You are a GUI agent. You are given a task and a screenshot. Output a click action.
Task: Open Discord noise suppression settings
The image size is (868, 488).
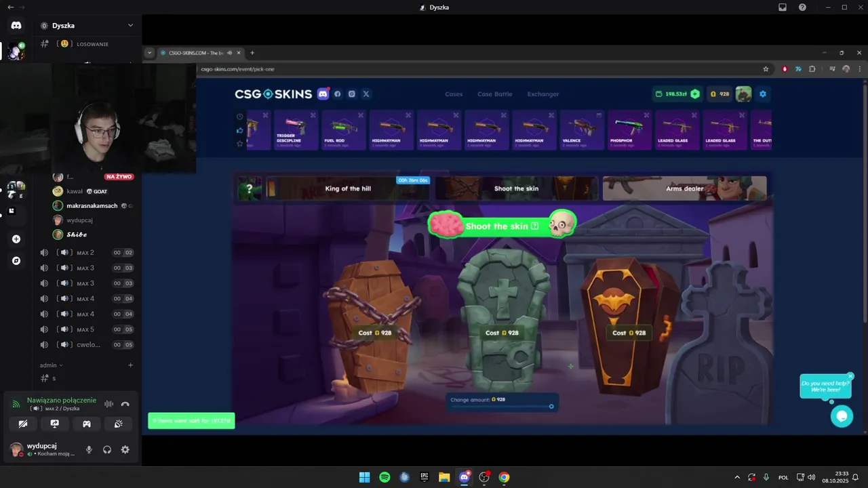point(108,404)
